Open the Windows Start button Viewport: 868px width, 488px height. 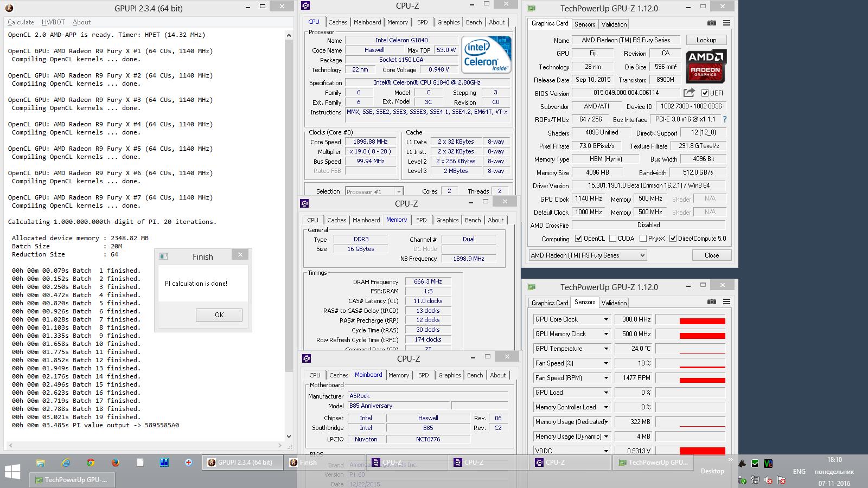coord(12,471)
